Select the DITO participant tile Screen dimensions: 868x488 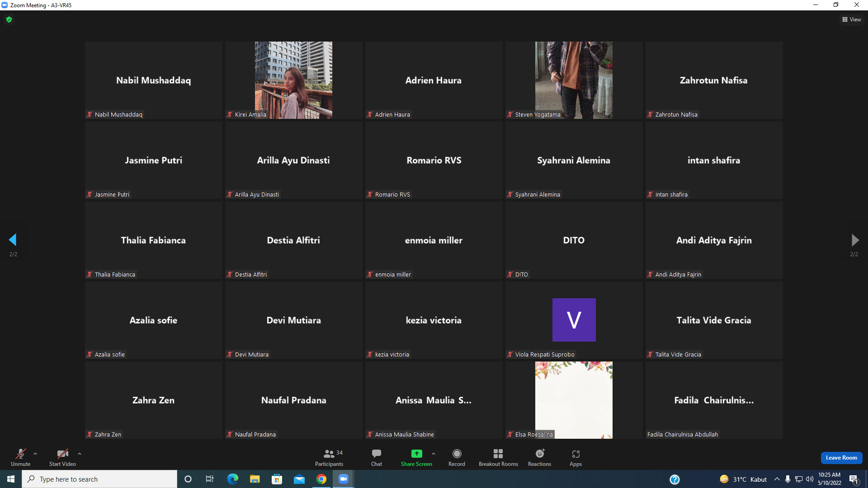click(574, 240)
